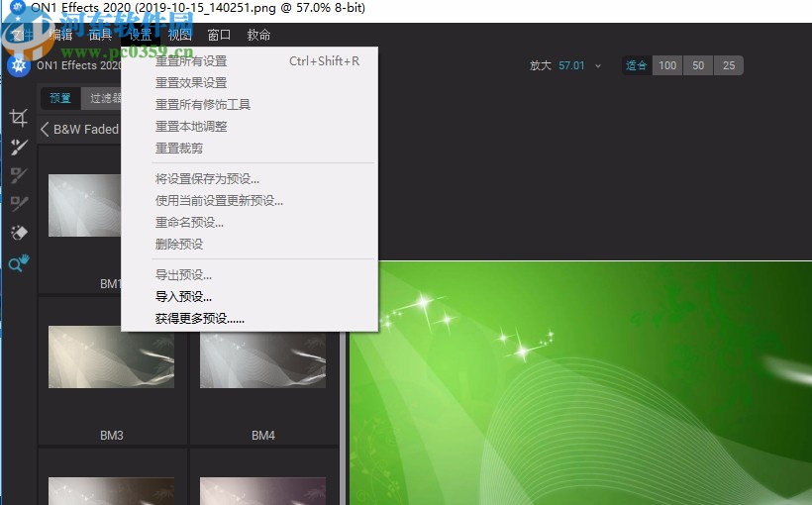This screenshot has width=812, height=505.
Task: Open the 救命 help menu
Action: (x=258, y=35)
